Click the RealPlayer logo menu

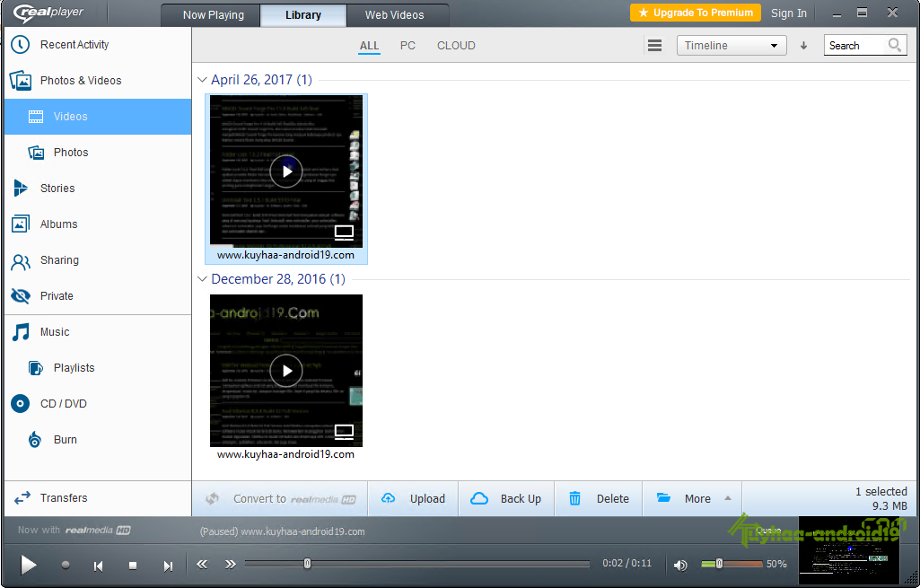click(x=48, y=13)
